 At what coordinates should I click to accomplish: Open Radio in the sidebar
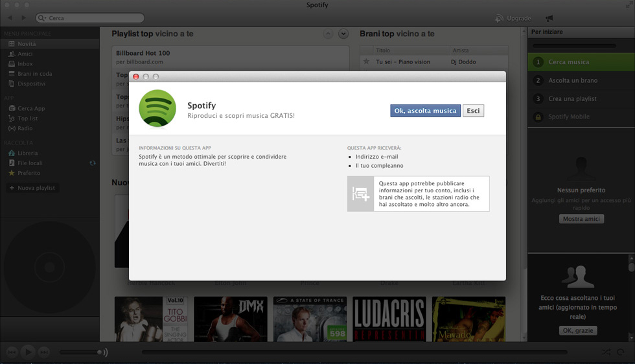click(x=25, y=128)
